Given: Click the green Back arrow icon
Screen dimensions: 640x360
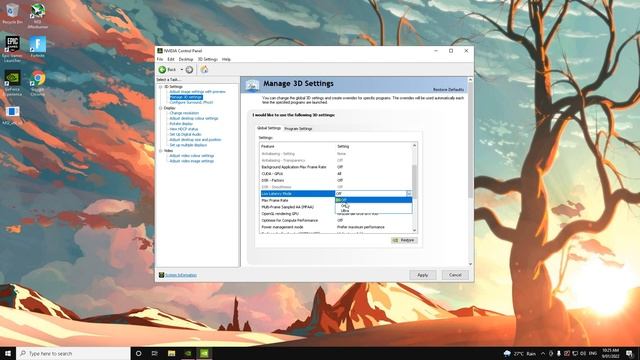Looking at the screenshot, I should point(162,70).
